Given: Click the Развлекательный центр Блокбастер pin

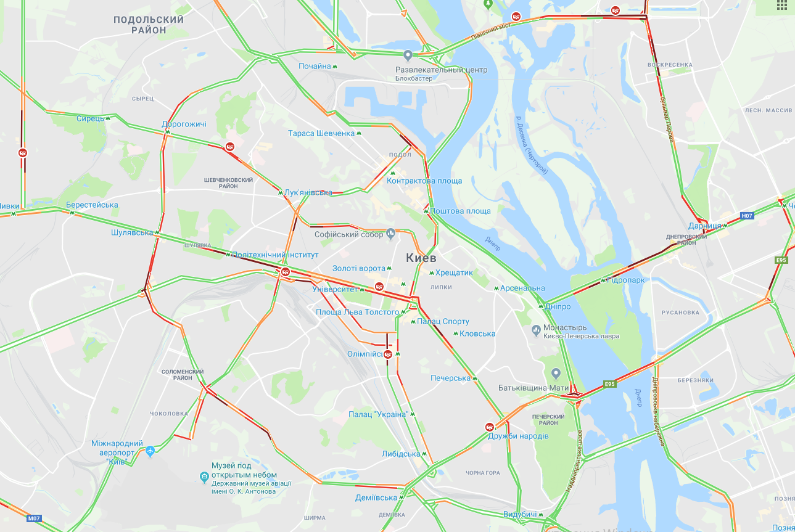Looking at the screenshot, I should click(408, 55).
